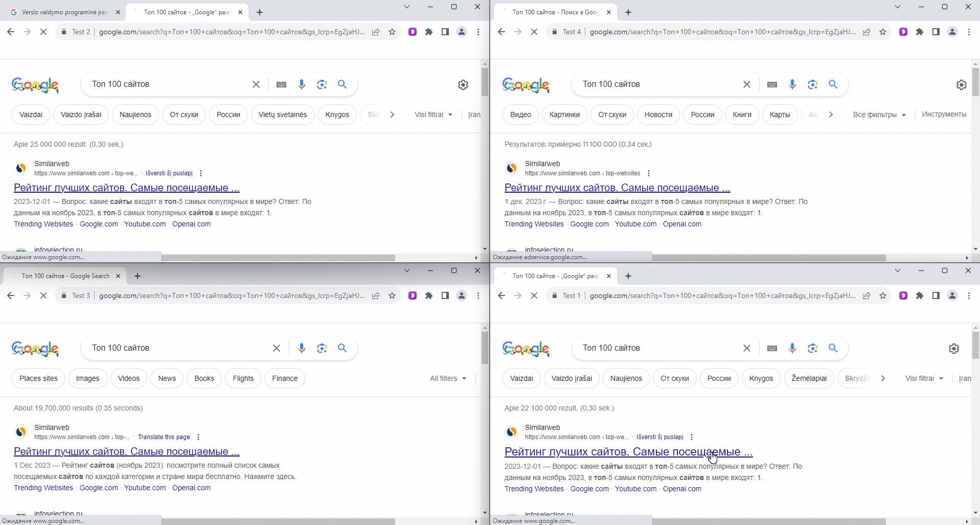Click the bookmark star in Test 2 address bar
980x525 pixels.
click(392, 32)
